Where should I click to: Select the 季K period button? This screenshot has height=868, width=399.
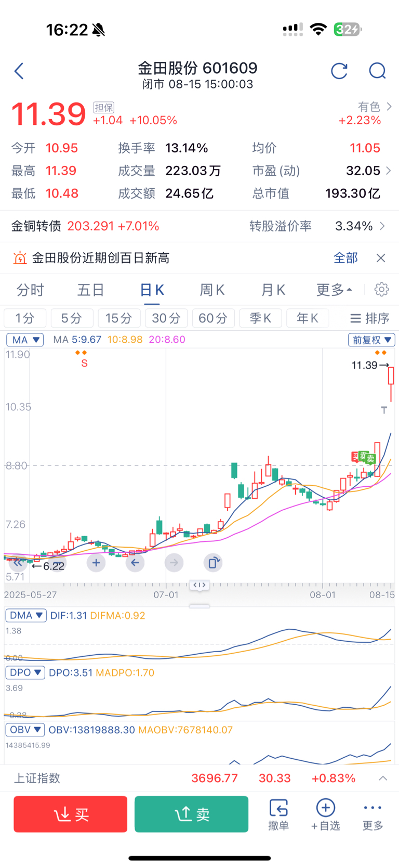(x=260, y=318)
